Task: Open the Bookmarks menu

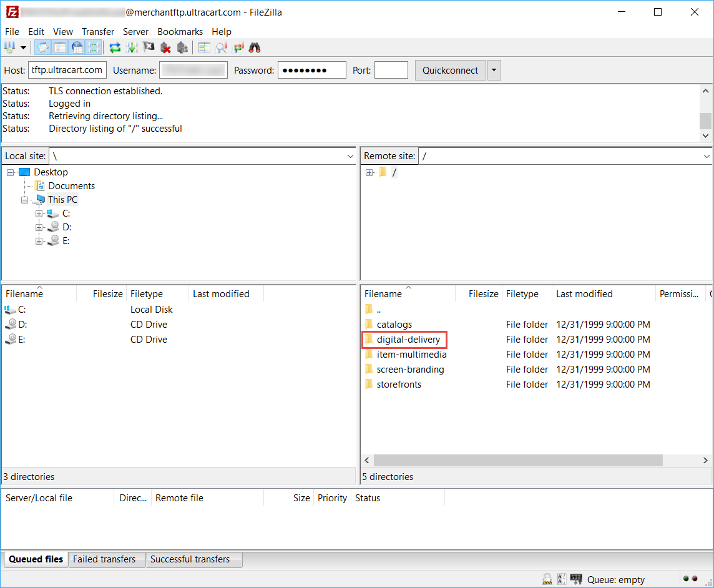Action: (x=180, y=31)
